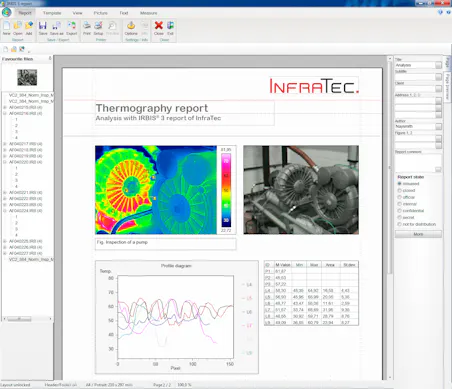Switch to the Measure ribbon tab
This screenshot has width=452, height=389.
[149, 13]
